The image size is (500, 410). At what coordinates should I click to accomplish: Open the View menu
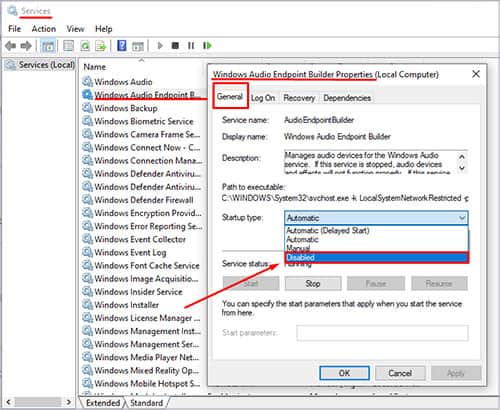pos(75,29)
